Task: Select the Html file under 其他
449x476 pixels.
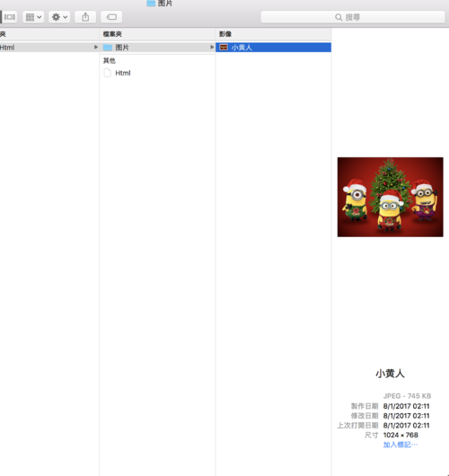Action: click(x=157, y=73)
